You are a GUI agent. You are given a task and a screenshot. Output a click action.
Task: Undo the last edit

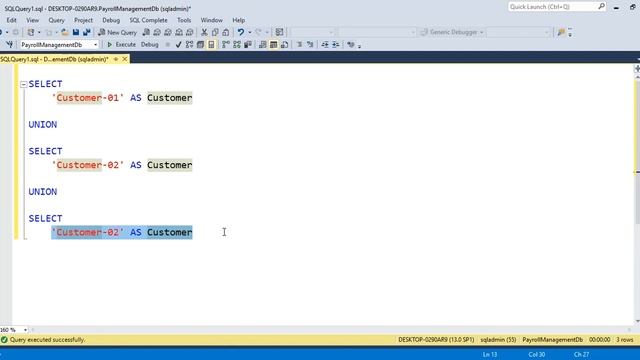241,32
